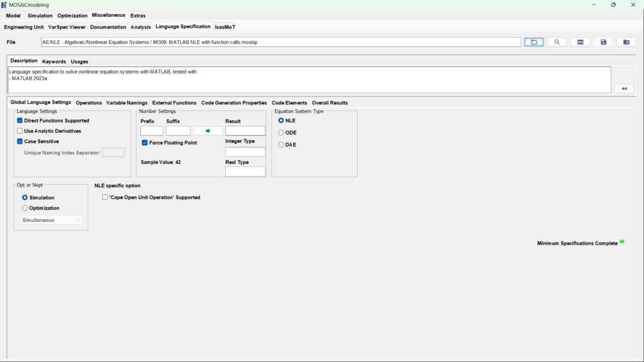This screenshot has width=644, height=362.
Task: Open the Simultaneous dropdown
Action: [50, 220]
